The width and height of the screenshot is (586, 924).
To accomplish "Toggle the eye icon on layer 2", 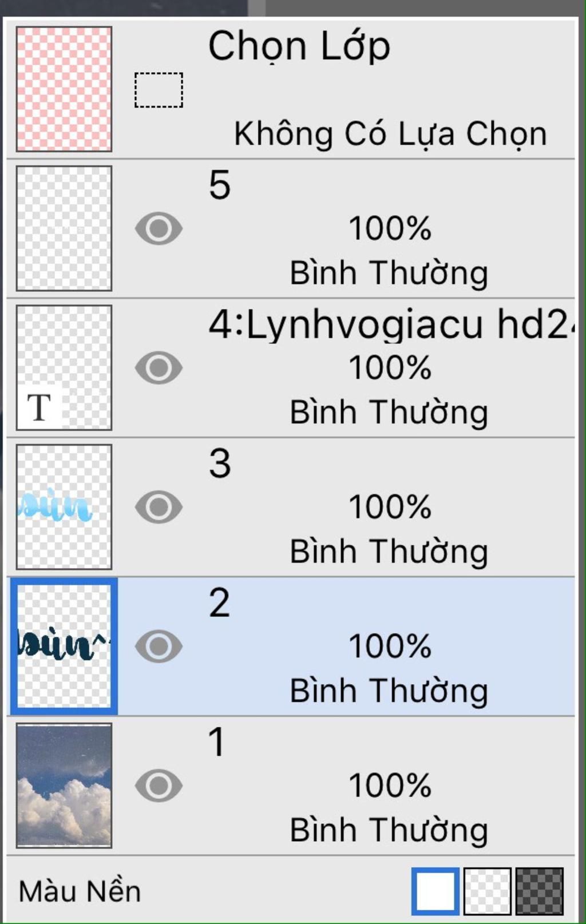I will pyautogui.click(x=159, y=646).
